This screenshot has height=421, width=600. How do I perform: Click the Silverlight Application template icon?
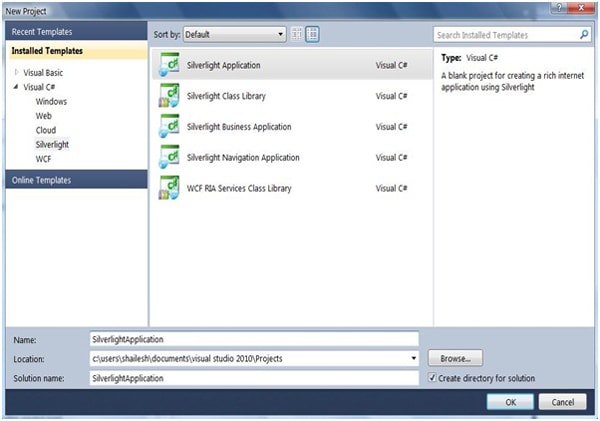click(x=169, y=65)
